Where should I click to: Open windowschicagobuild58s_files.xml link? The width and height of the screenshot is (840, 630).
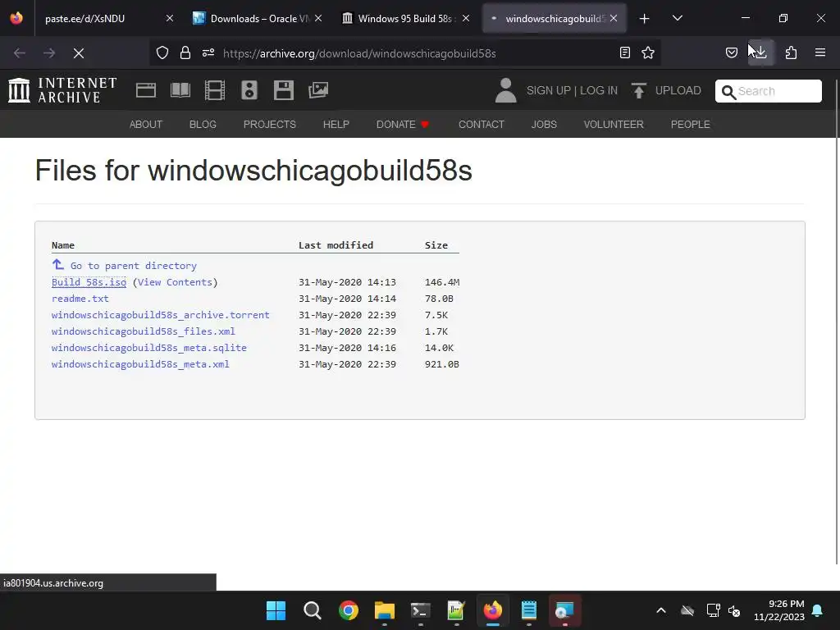pos(143,331)
